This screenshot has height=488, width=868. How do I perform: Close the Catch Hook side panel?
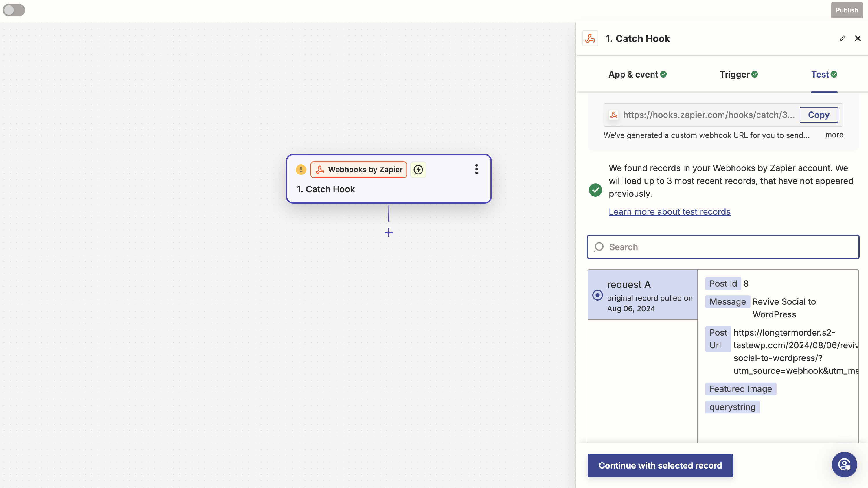coord(858,38)
